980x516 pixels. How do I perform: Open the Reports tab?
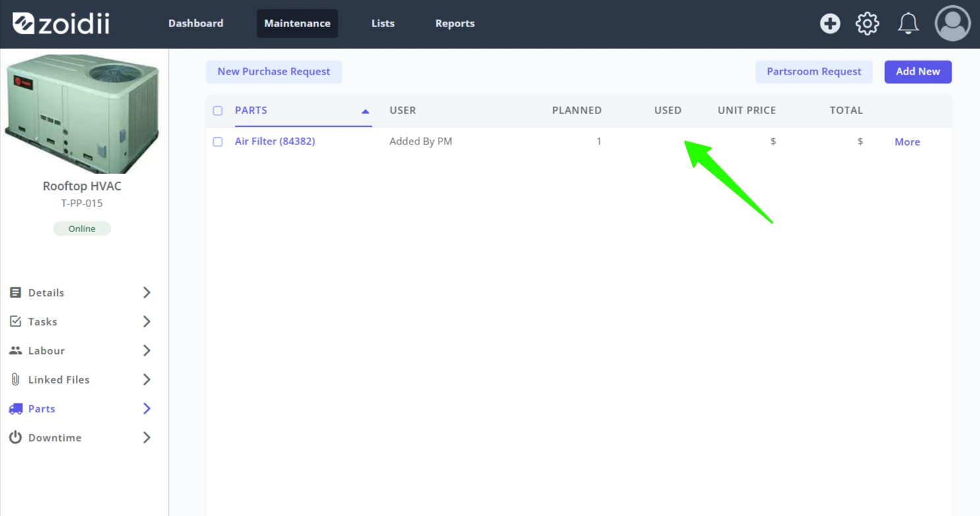[455, 24]
